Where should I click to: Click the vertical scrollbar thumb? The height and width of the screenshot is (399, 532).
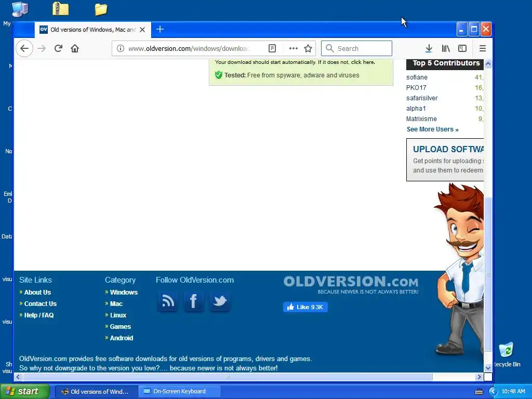coord(488,274)
